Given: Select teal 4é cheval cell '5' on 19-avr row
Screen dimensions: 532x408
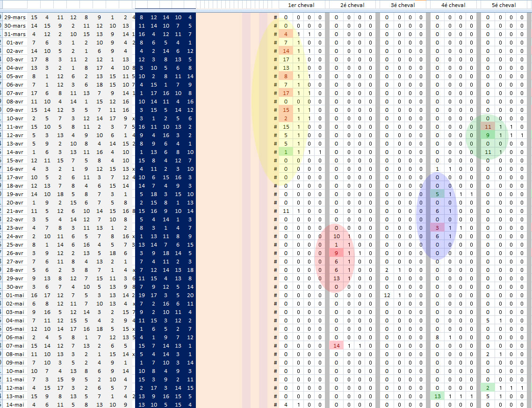Looking at the screenshot, I should (x=437, y=194).
